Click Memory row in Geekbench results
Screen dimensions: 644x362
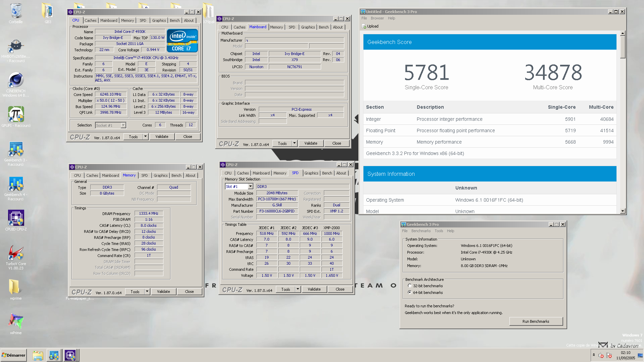click(490, 142)
